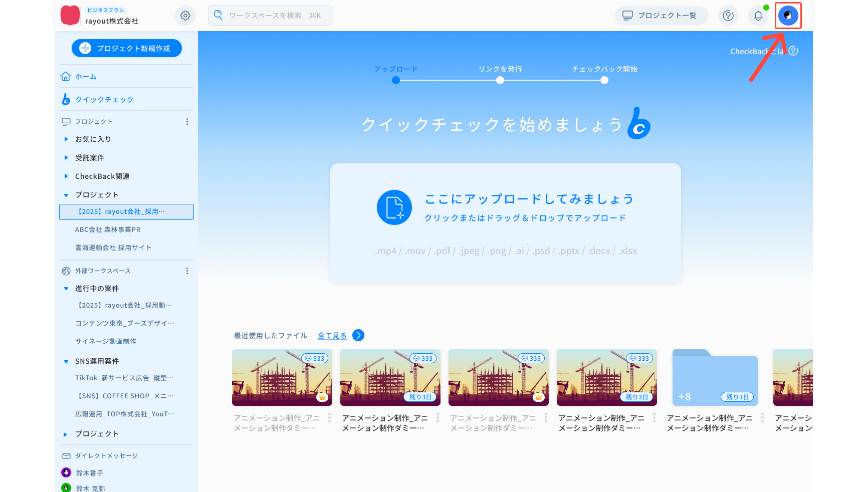Image resolution: width=868 pixels, height=492 pixels.
Task: Open the user profile avatar menu
Action: coord(788,16)
